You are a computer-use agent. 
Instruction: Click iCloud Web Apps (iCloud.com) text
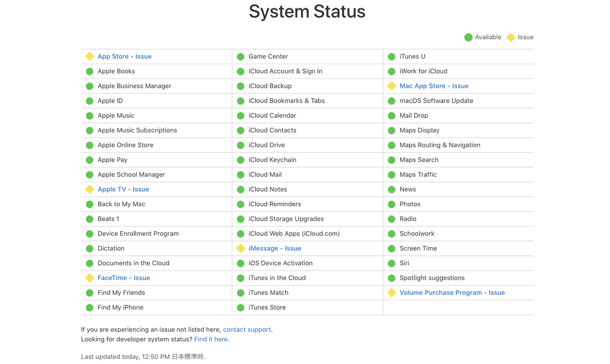[x=294, y=234]
